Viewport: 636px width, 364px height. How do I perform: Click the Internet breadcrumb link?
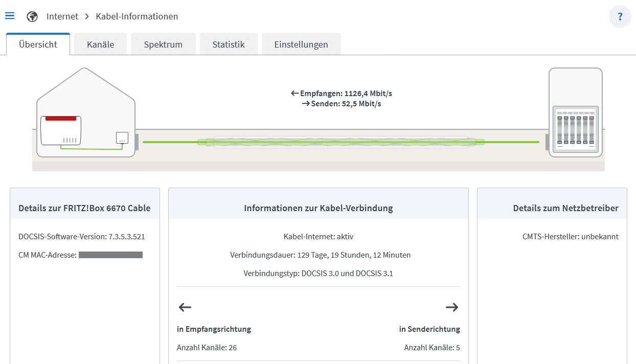[x=62, y=16]
